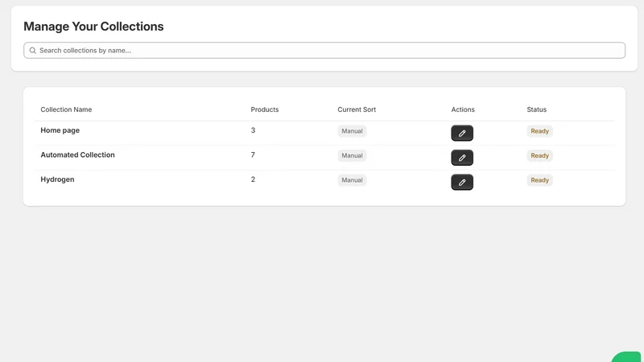
Task: Click the Ready status for Home page
Action: [x=539, y=131]
